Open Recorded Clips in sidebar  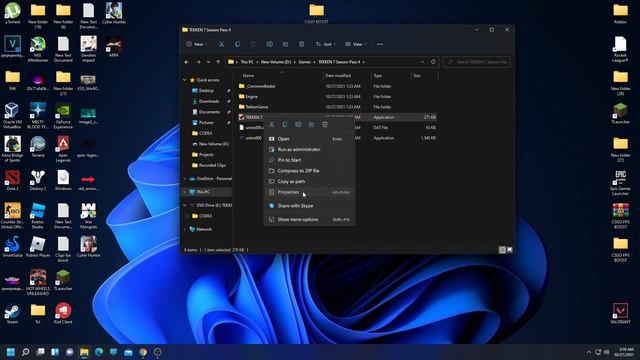point(212,165)
